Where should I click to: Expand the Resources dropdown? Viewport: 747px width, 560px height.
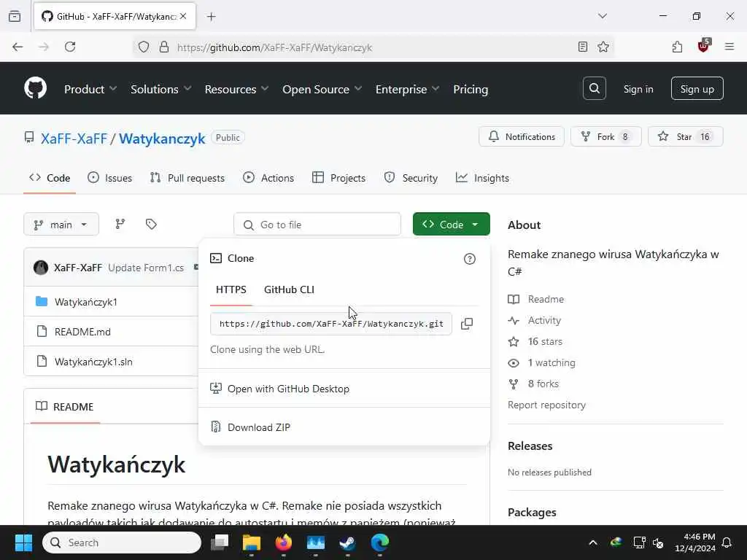[237, 89]
